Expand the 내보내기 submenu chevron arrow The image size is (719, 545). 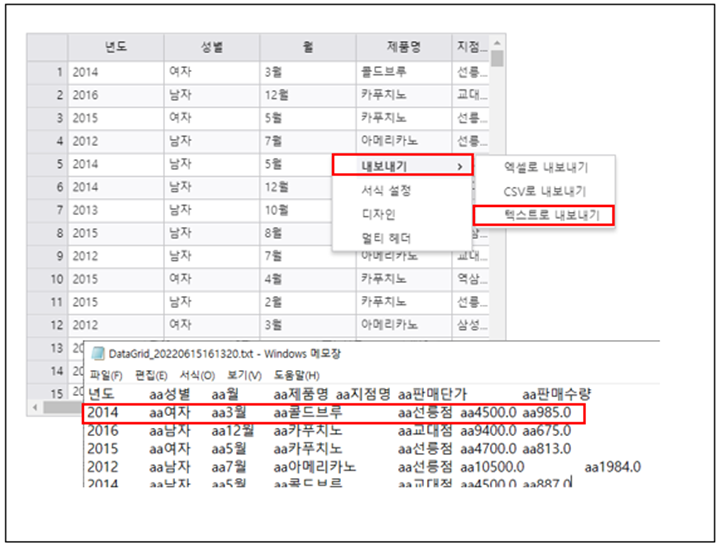pos(459,166)
